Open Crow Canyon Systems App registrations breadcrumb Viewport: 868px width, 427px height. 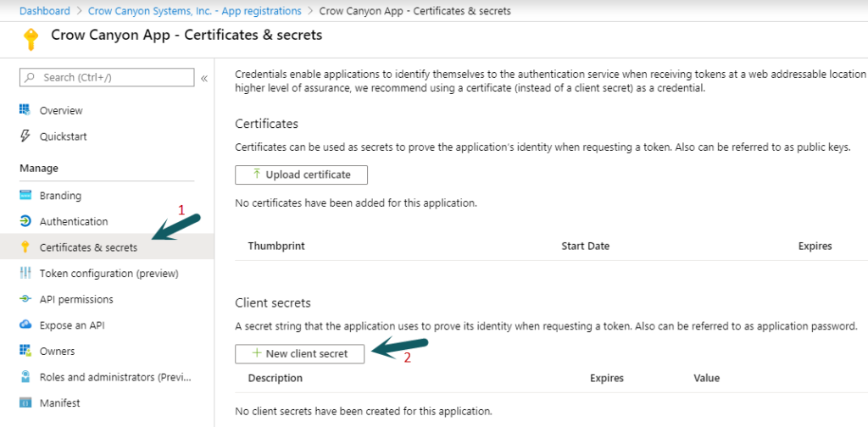[195, 10]
